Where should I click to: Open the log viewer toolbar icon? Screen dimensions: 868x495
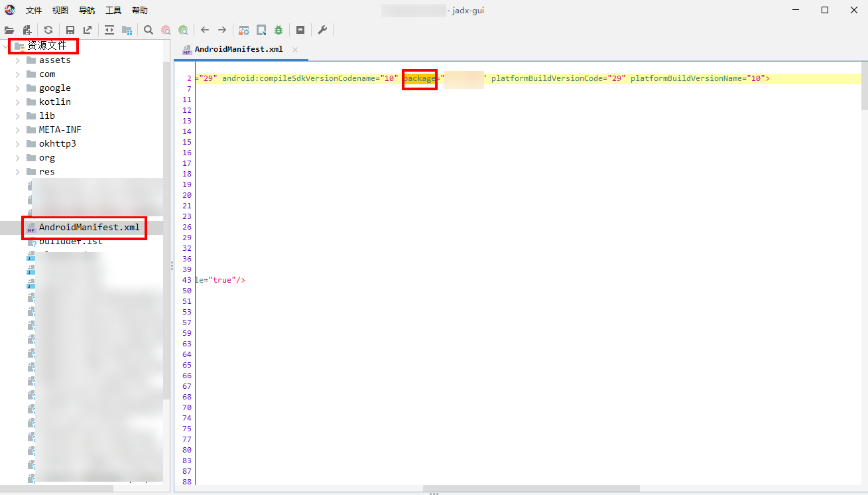point(300,30)
